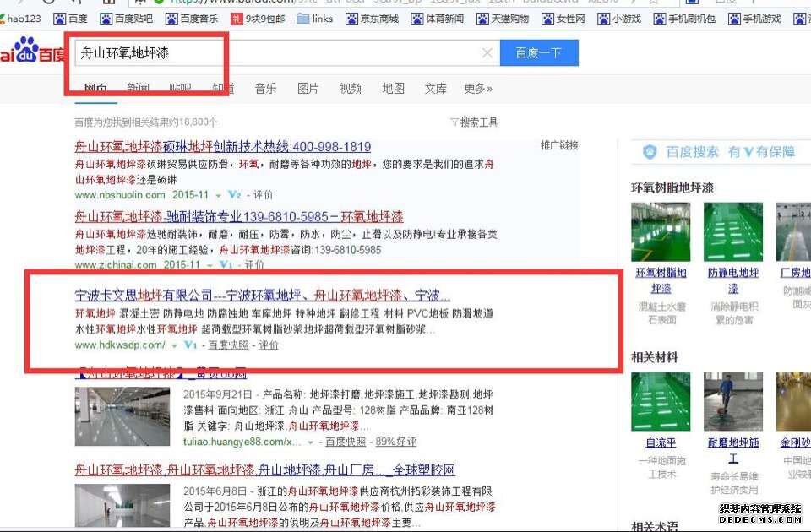Switch to the 图片 tab
The image size is (811, 532).
(308, 89)
